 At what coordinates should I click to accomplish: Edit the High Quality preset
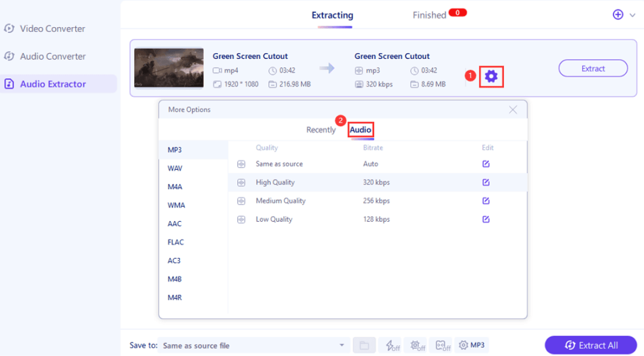[486, 182]
